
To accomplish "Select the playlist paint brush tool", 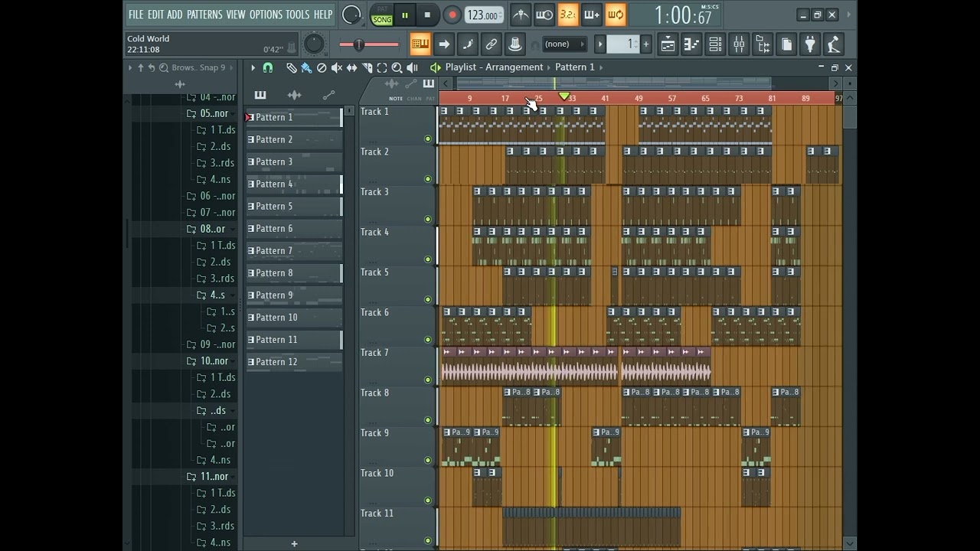I will coord(306,68).
